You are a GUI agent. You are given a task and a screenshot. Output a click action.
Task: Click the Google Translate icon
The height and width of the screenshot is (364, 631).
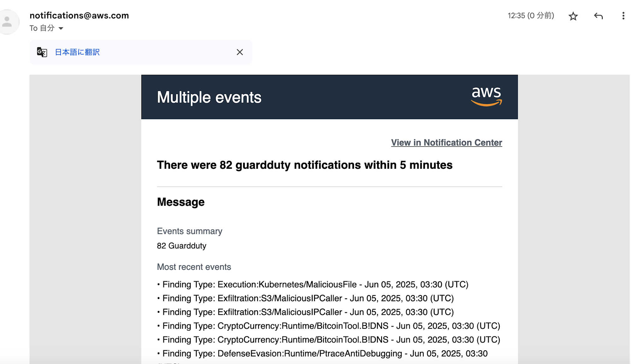tap(42, 52)
